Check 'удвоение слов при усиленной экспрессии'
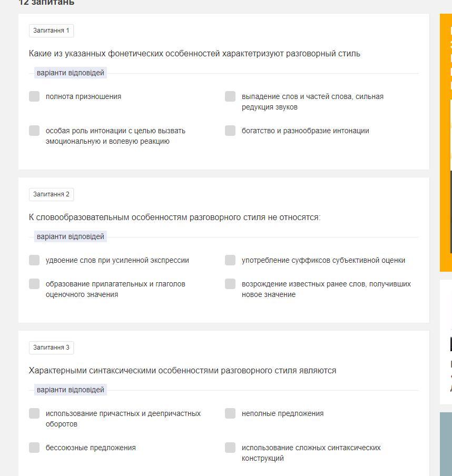 [x=34, y=260]
